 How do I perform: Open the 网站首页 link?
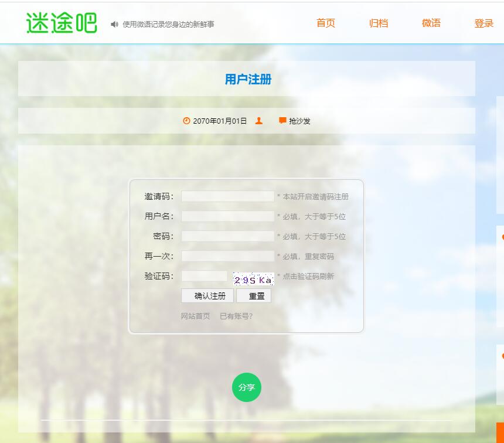(195, 316)
